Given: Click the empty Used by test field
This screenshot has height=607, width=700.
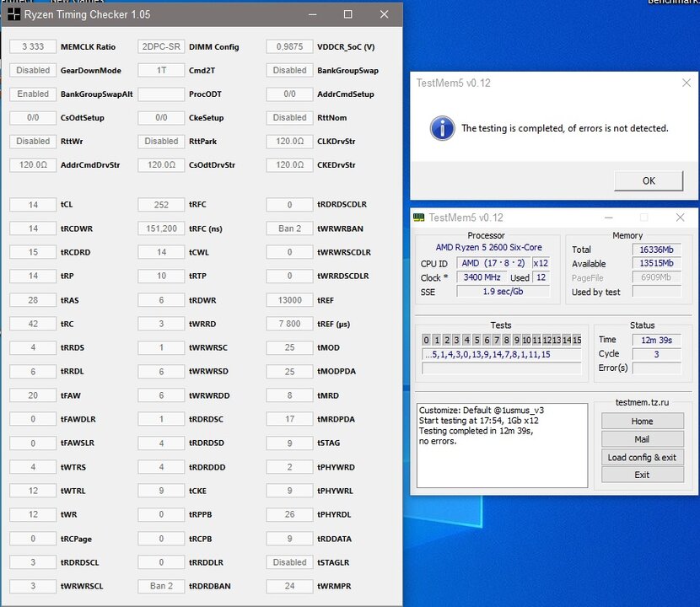Looking at the screenshot, I should (656, 292).
